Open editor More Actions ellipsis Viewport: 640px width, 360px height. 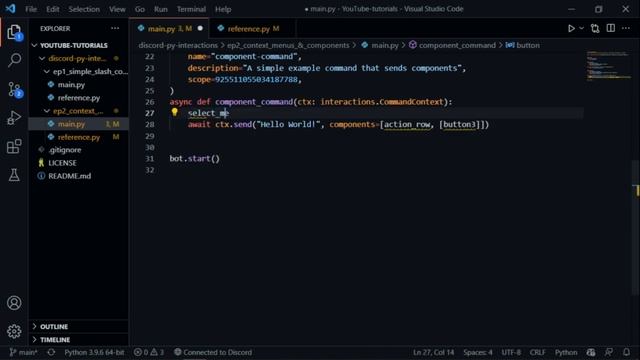(626, 28)
